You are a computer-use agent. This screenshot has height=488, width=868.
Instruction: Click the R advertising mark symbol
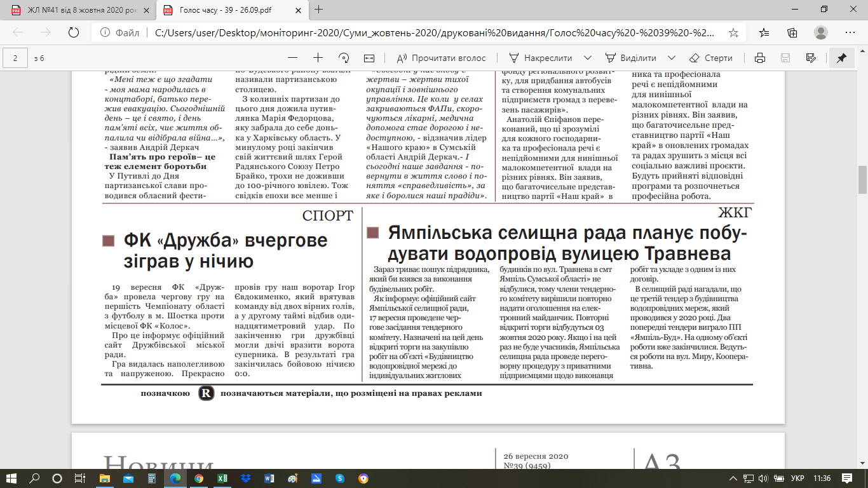(x=206, y=393)
